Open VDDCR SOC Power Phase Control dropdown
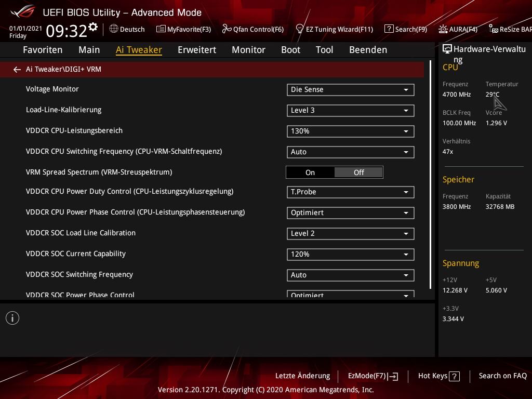 point(351,294)
